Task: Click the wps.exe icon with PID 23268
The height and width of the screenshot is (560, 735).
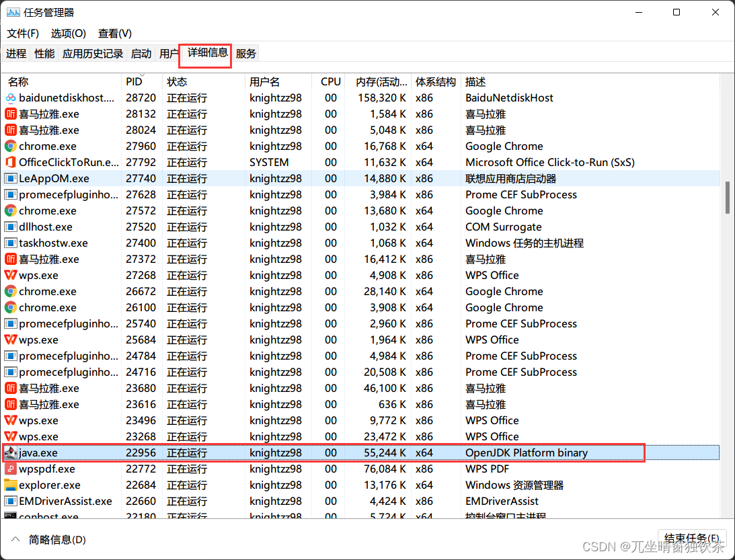Action: [10, 437]
